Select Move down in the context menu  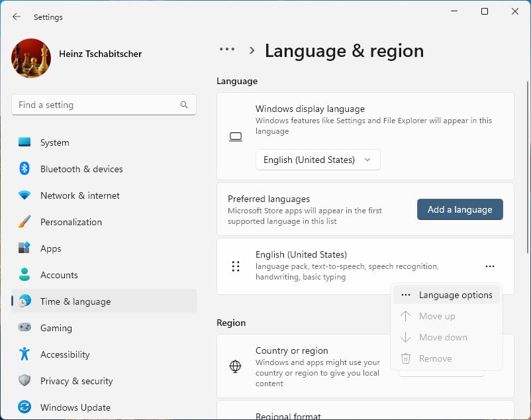[446, 337]
